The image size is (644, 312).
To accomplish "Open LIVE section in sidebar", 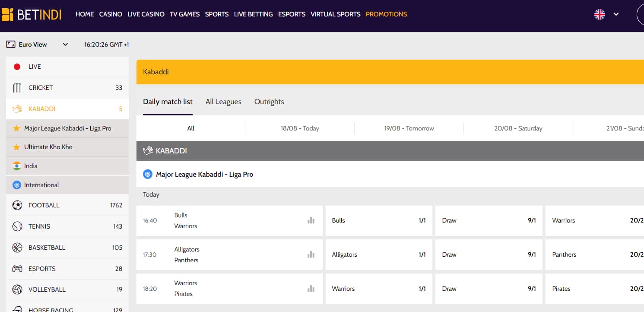I will pos(67,67).
